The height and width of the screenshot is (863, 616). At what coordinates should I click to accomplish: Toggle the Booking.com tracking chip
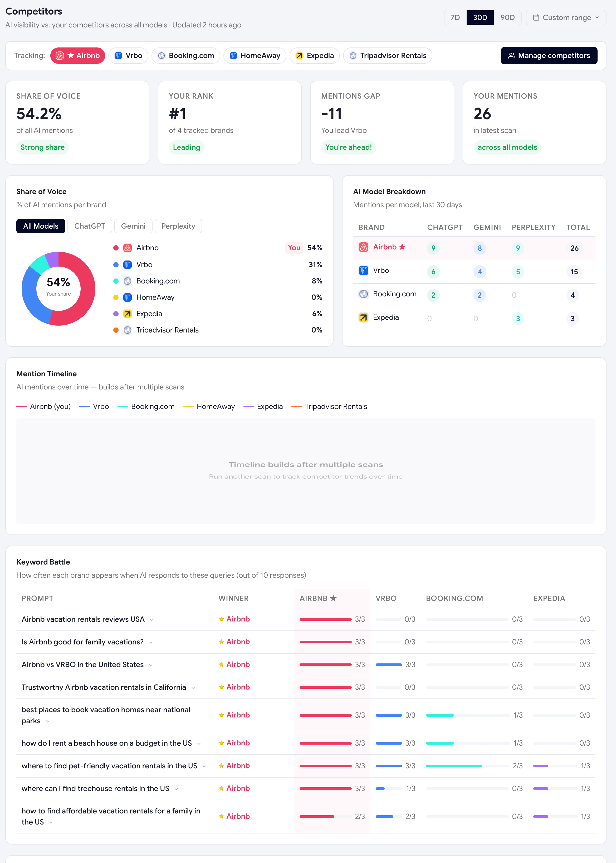coord(186,56)
